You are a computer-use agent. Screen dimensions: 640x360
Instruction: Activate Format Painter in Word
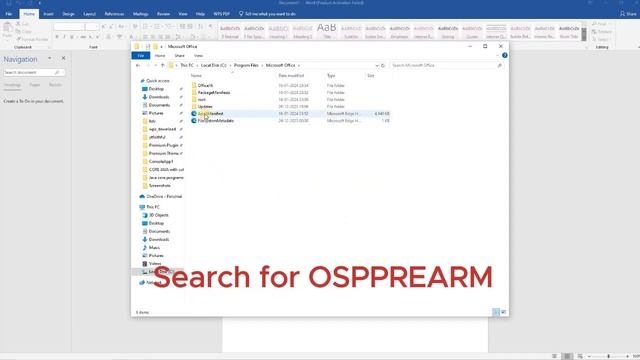click(32, 39)
